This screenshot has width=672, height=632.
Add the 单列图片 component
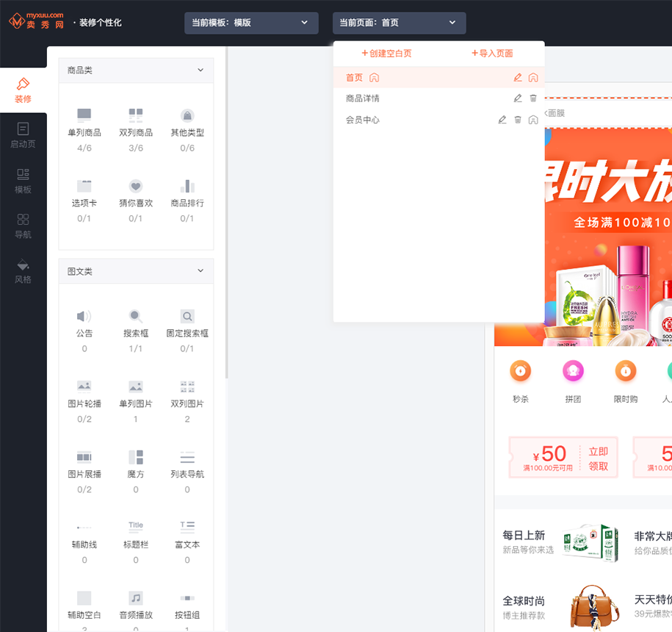pos(136,401)
